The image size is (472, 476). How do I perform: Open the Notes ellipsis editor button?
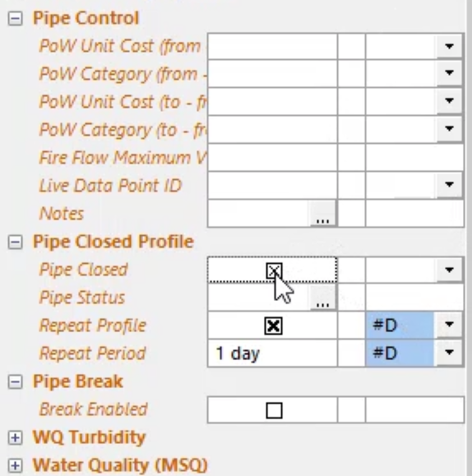pos(323,214)
